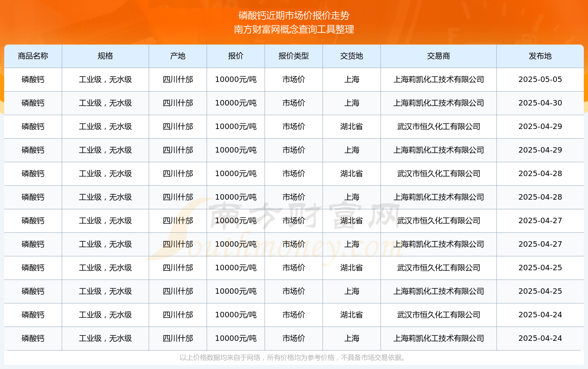Select the date cell 2025-05-05
588x369 pixels.
(540, 79)
